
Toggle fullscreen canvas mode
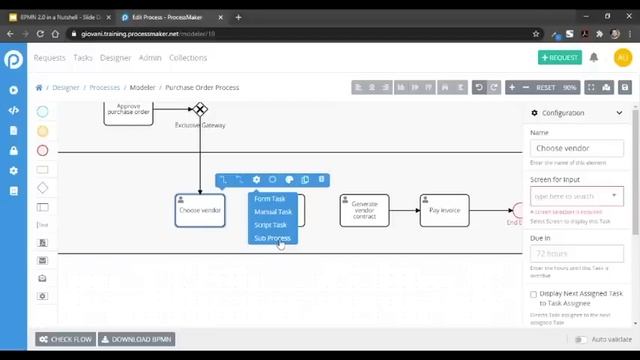[591, 87]
